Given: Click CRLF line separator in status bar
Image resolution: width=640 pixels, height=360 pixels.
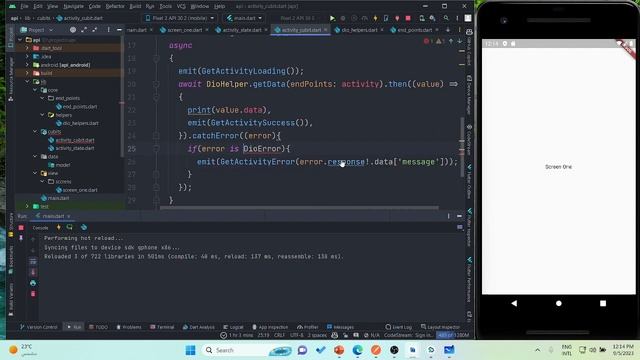Looking at the screenshot, I should (279, 335).
